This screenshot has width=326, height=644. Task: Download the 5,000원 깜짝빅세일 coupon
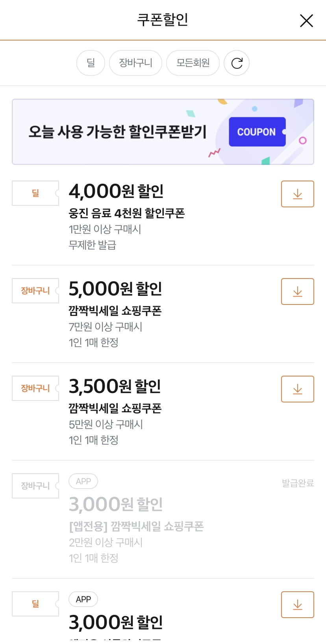click(x=297, y=292)
